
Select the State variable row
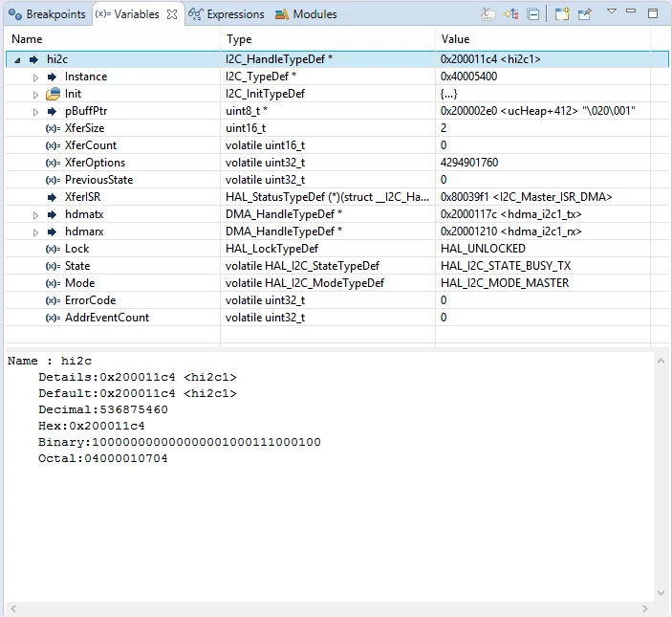[x=336, y=266]
